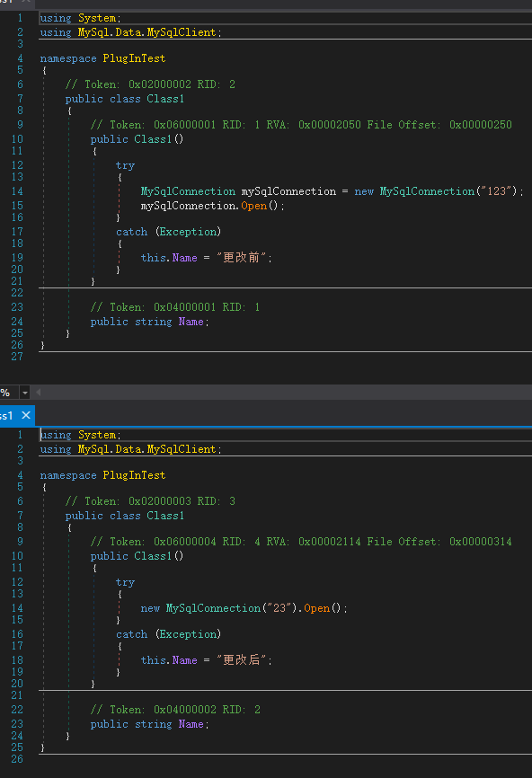The height and width of the screenshot is (778, 532).
Task: Click PlugInTest namespace name in lower pane
Action: [x=134, y=475]
